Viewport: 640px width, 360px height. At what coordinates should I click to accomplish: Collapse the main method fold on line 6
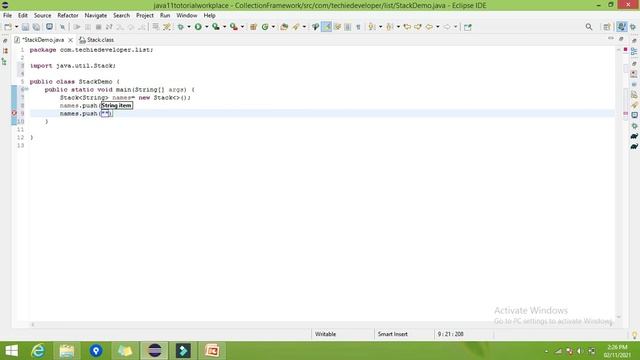(x=27, y=89)
